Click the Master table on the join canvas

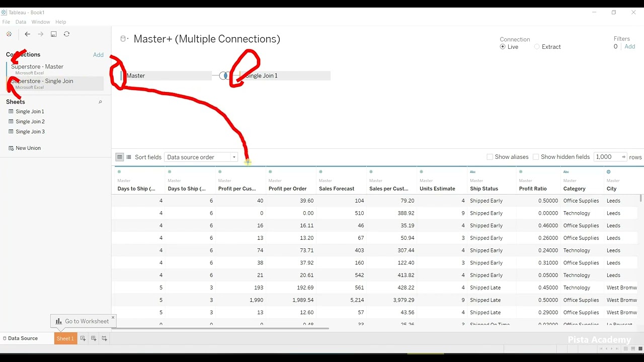tap(167, 75)
